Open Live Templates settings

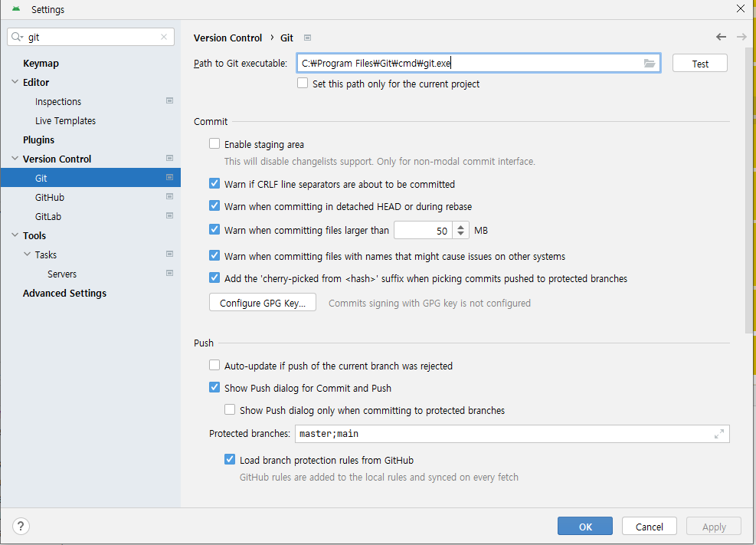pyautogui.click(x=65, y=120)
